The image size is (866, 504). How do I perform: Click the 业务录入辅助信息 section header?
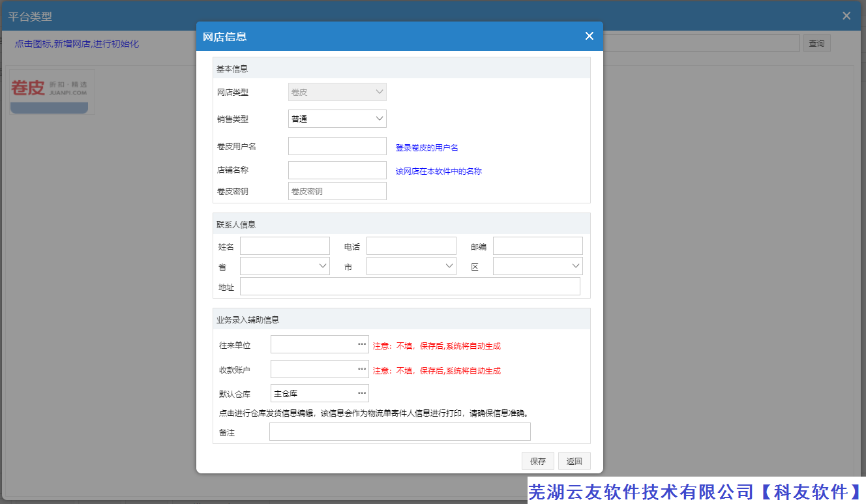point(402,319)
